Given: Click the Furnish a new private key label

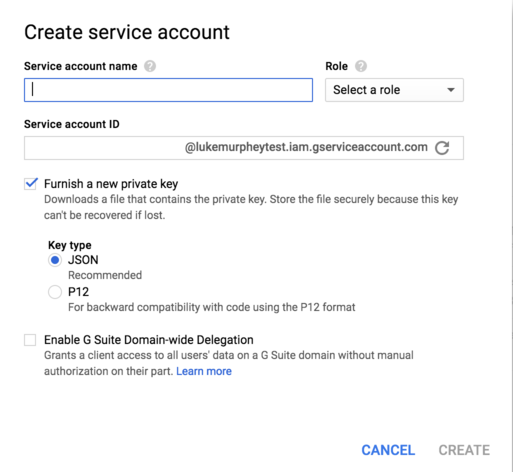Looking at the screenshot, I should 111,184.
